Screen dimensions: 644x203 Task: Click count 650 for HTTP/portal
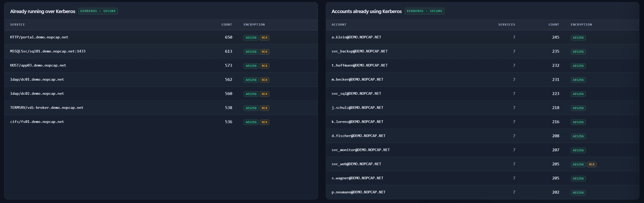pyautogui.click(x=228, y=37)
